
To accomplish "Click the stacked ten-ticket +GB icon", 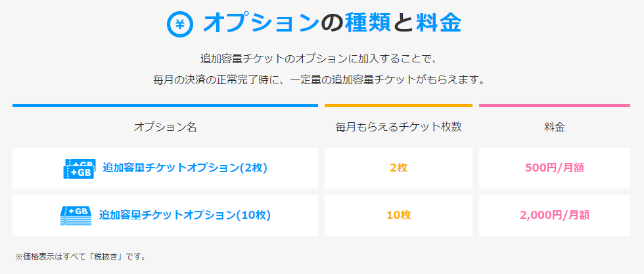I will click(75, 216).
